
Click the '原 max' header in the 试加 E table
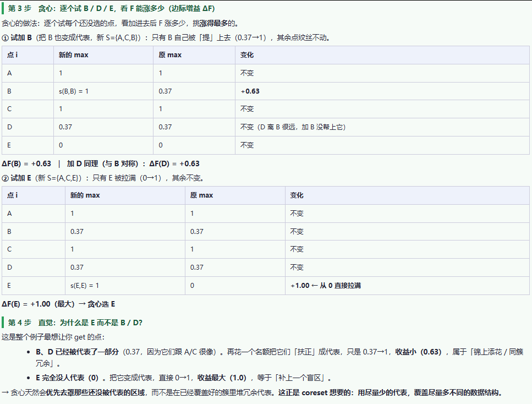point(201,195)
